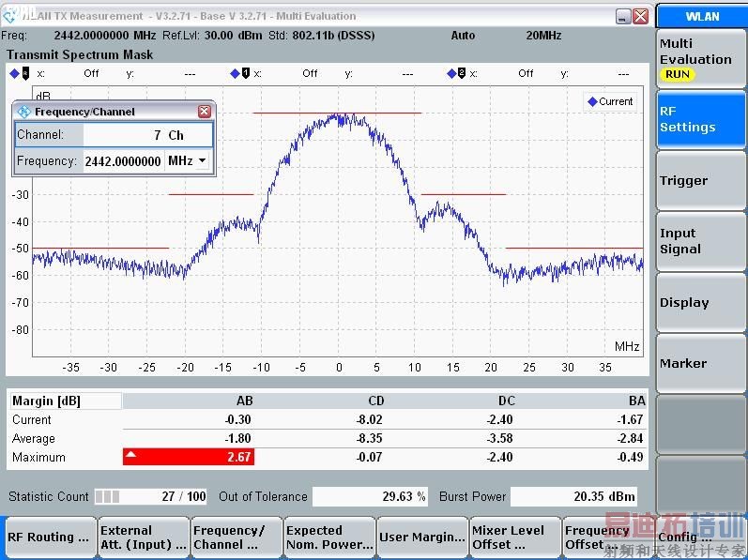
Task: Click the Frequency/Channel dialog title icon
Action: [24, 112]
